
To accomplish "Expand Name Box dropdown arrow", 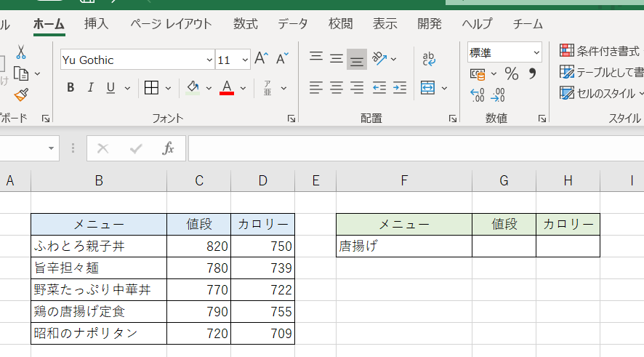I will point(51,148).
